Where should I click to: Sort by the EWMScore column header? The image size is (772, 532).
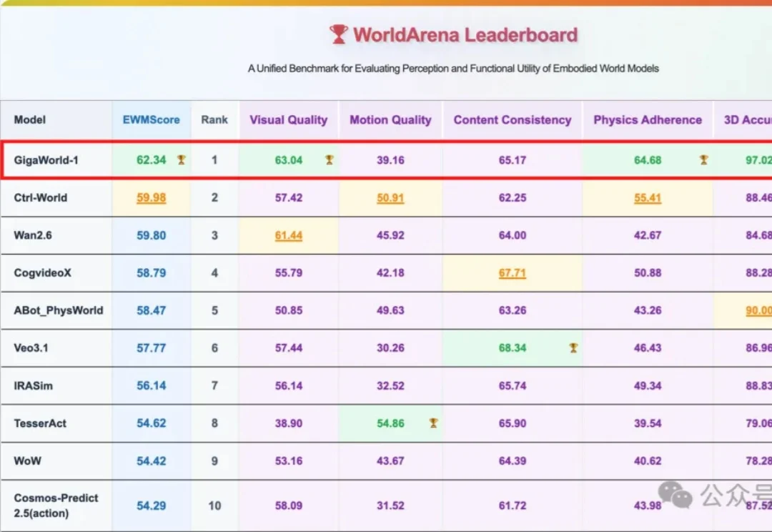click(x=152, y=120)
